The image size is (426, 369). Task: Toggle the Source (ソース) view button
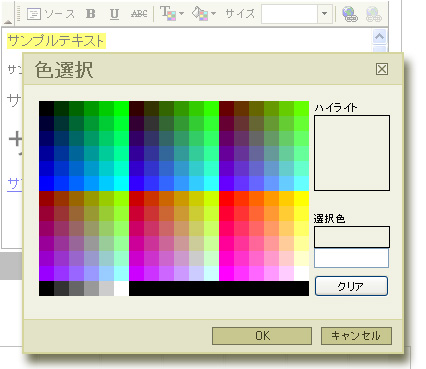coord(51,14)
